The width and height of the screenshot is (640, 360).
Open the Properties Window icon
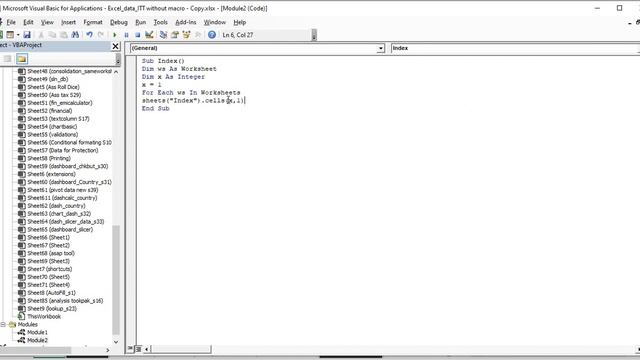tap(175, 35)
